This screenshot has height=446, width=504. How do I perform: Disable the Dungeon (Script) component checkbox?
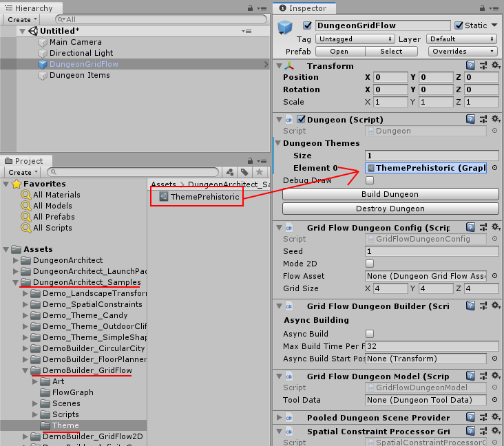[301, 119]
